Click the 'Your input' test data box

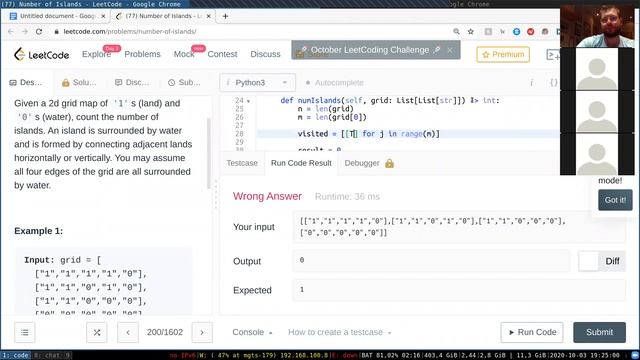[459, 227]
